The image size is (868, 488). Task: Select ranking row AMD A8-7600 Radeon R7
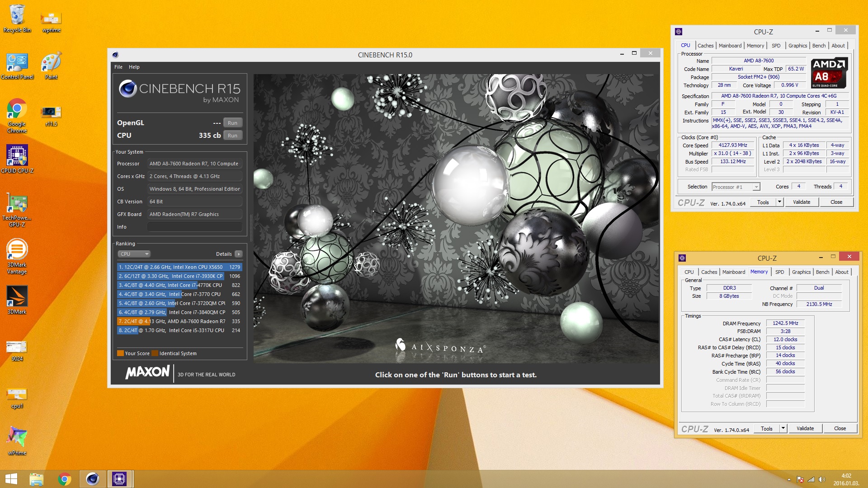tap(180, 321)
